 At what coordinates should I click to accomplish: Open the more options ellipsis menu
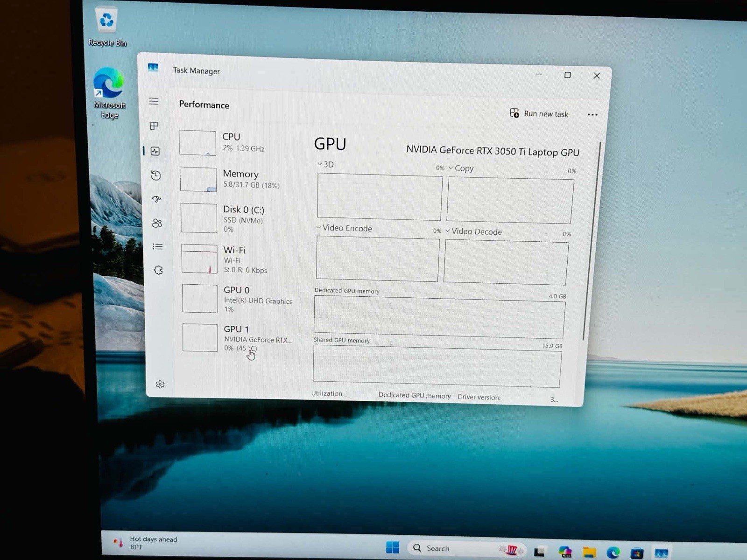point(592,115)
